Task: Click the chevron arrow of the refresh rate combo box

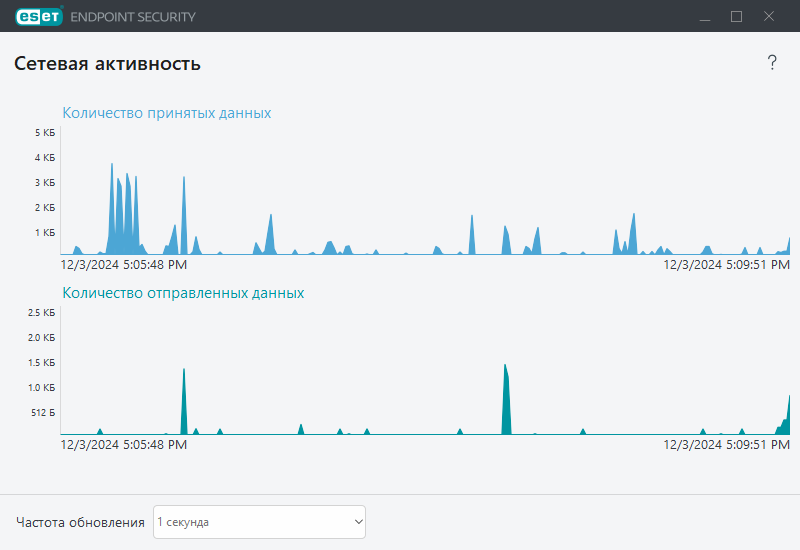Action: click(358, 522)
